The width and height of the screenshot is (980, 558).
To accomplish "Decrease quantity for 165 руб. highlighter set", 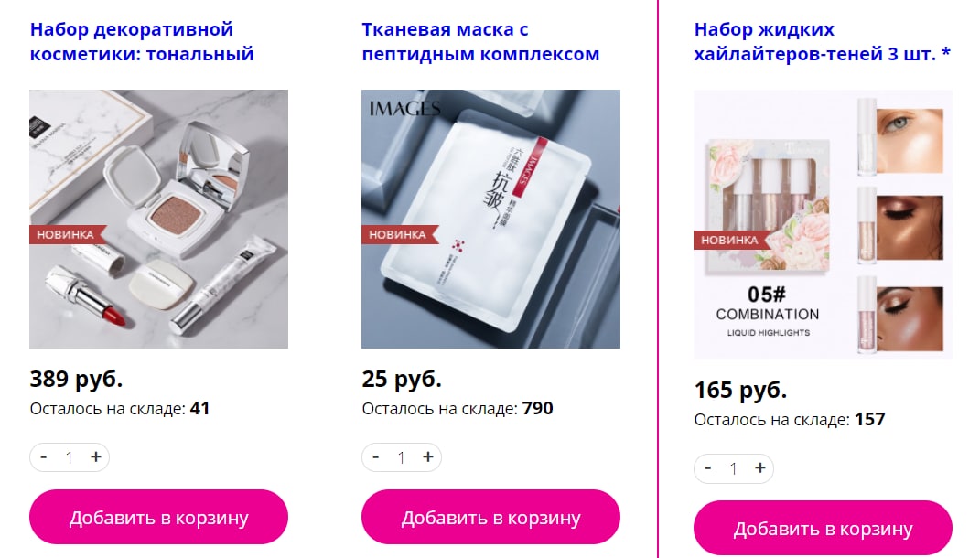I will tap(708, 468).
